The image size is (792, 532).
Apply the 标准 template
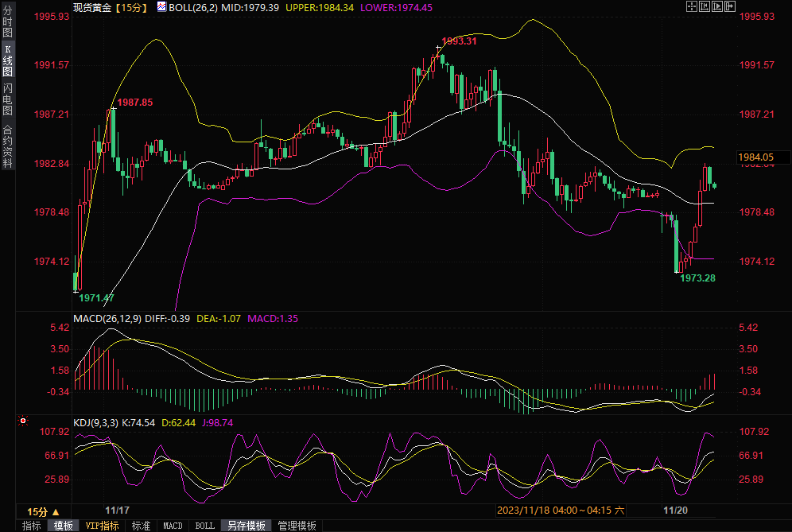tap(141, 526)
